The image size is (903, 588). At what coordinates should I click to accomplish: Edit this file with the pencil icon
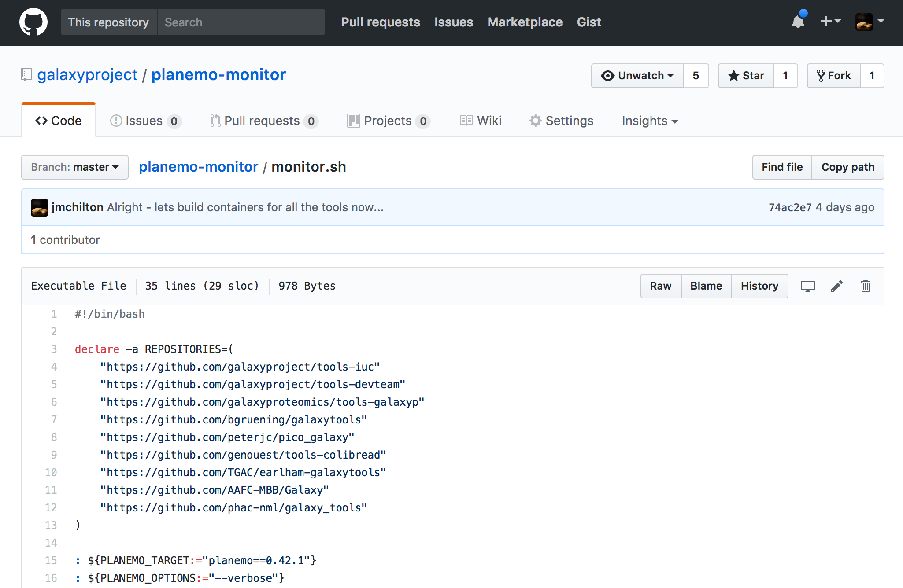click(836, 286)
